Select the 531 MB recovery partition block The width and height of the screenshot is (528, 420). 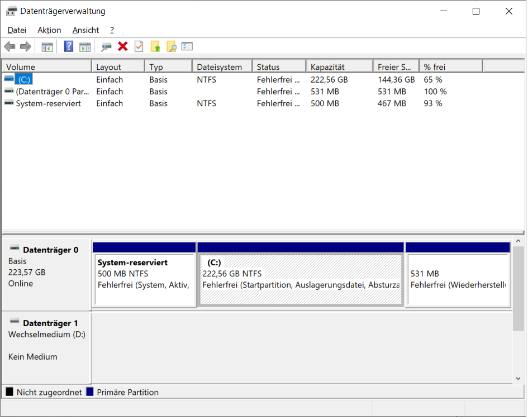pos(458,275)
